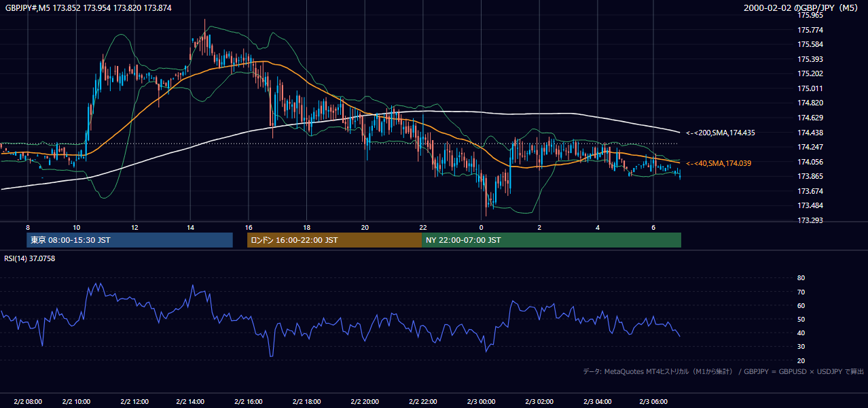Screen dimensions: 868x408
Task: Click the hour label 16 under the price chart
Action: point(249,227)
